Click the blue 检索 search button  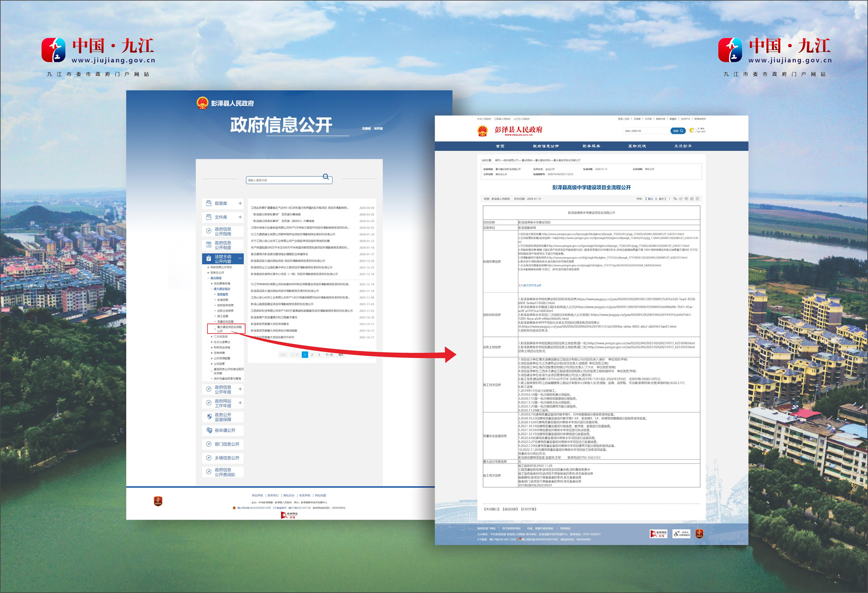point(677,131)
